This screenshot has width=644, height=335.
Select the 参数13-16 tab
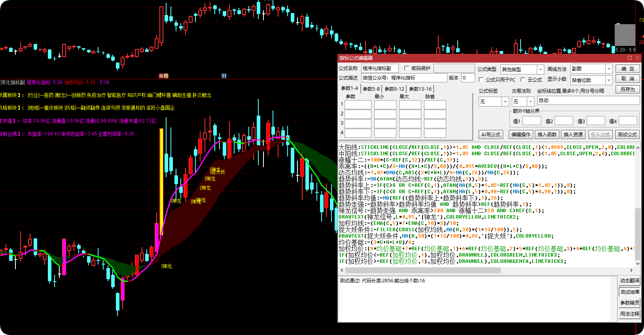pos(420,89)
